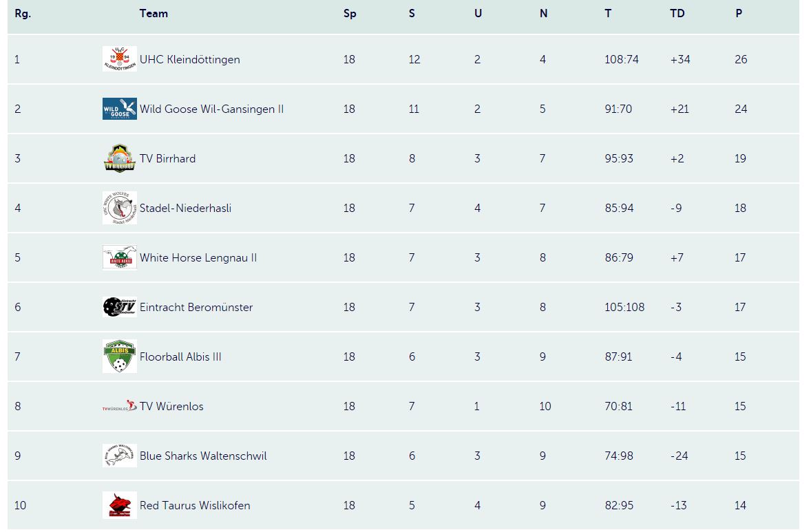Click the Rg. rank column header
This screenshot has width=811, height=532.
click(23, 14)
